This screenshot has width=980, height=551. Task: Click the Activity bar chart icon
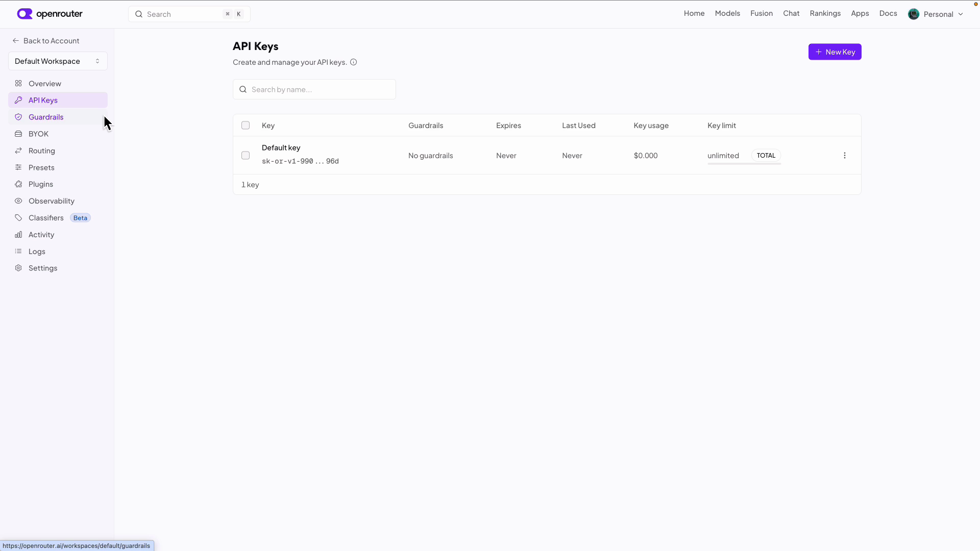(18, 235)
